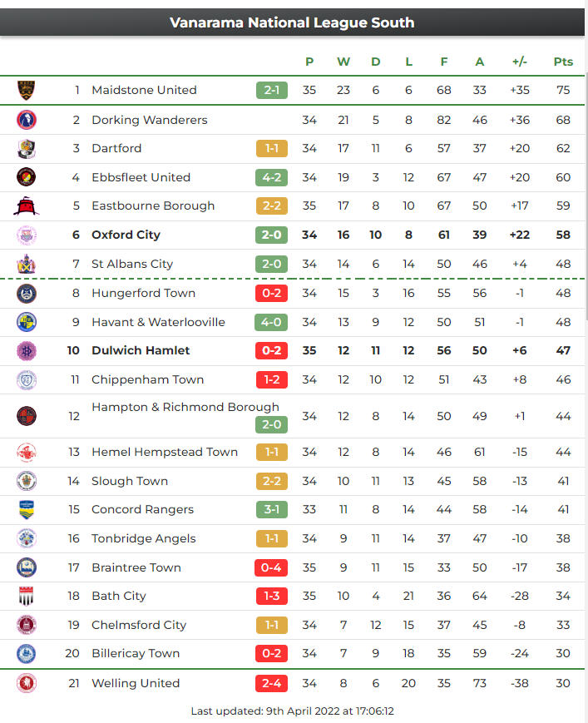Click the Havant & Waterlooville badge

pyautogui.click(x=27, y=322)
